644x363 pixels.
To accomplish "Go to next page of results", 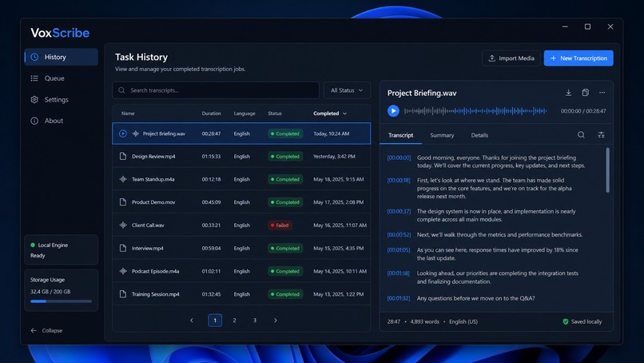I will coord(275,320).
